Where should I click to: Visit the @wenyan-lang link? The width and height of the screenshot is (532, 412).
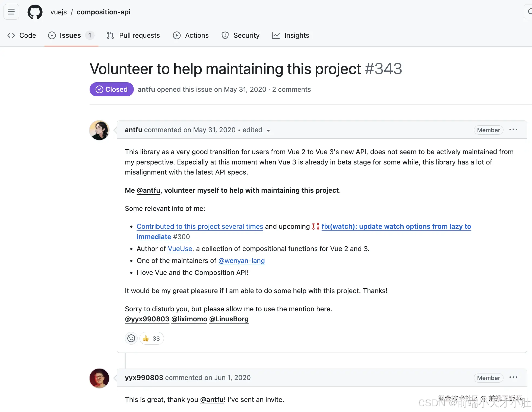click(x=241, y=261)
